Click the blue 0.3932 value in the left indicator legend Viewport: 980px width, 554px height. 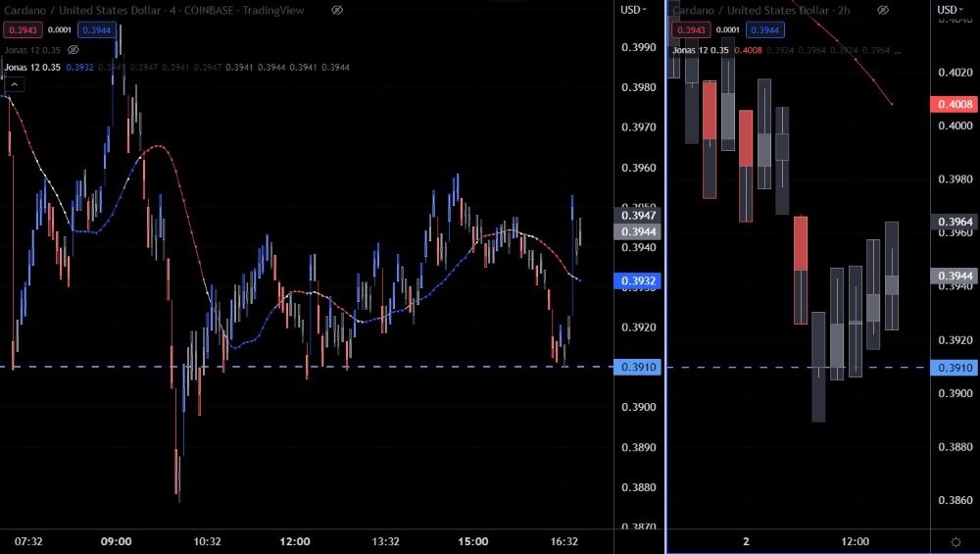(x=79, y=67)
